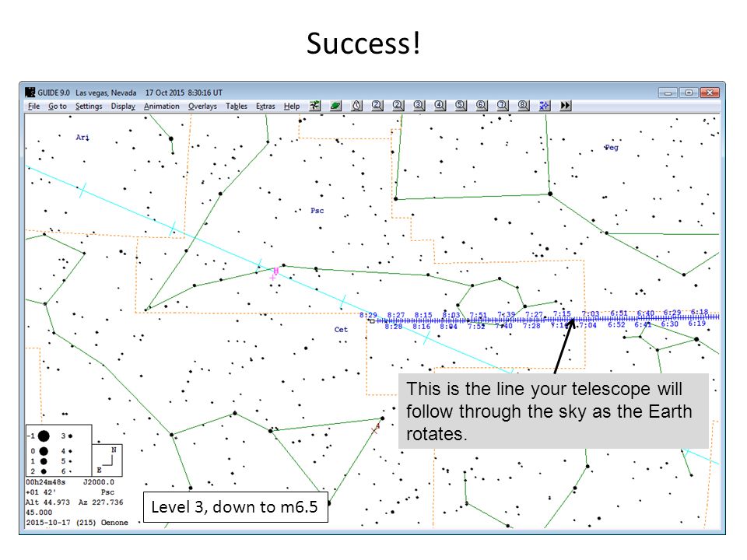Open the Display menu
Screen dimensions: 747x560
coord(123,107)
